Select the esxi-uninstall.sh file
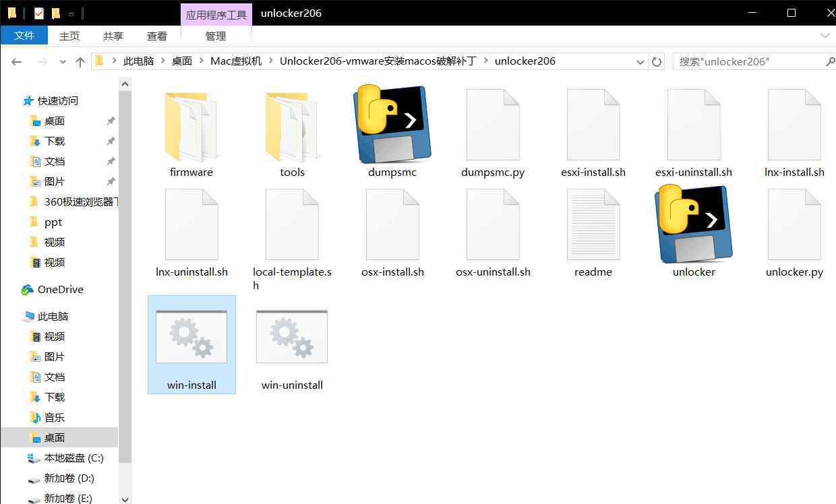Screen dimensions: 836x504 tap(694, 133)
